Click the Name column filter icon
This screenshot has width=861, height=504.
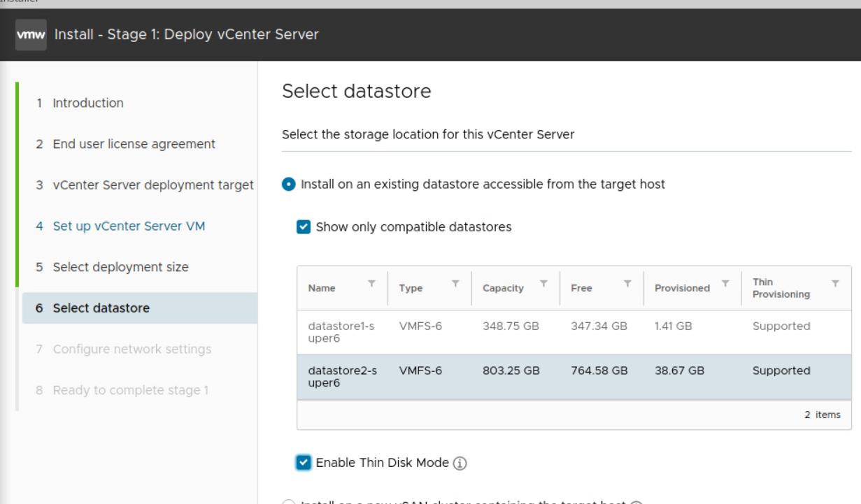tap(371, 283)
